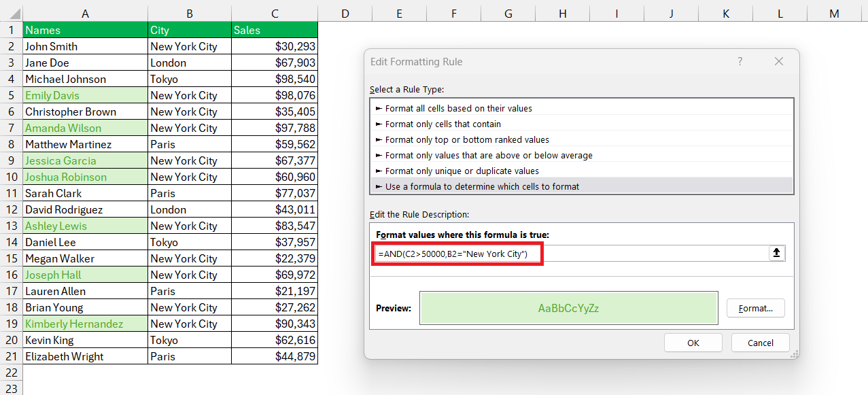Select the cell Michael Johnson
The image size is (868, 395).
click(x=85, y=79)
